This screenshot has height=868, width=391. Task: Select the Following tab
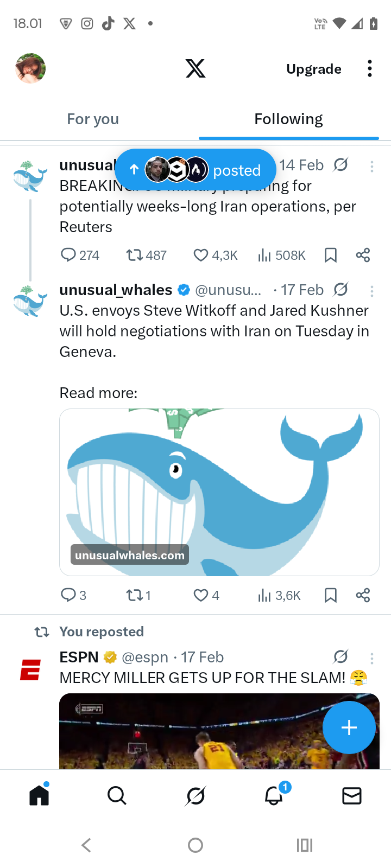tap(288, 119)
